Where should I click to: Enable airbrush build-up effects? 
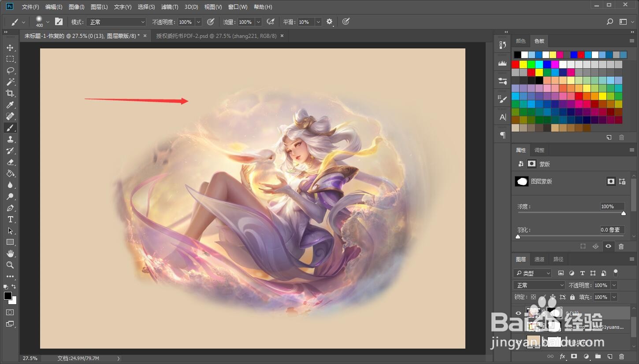tap(271, 22)
